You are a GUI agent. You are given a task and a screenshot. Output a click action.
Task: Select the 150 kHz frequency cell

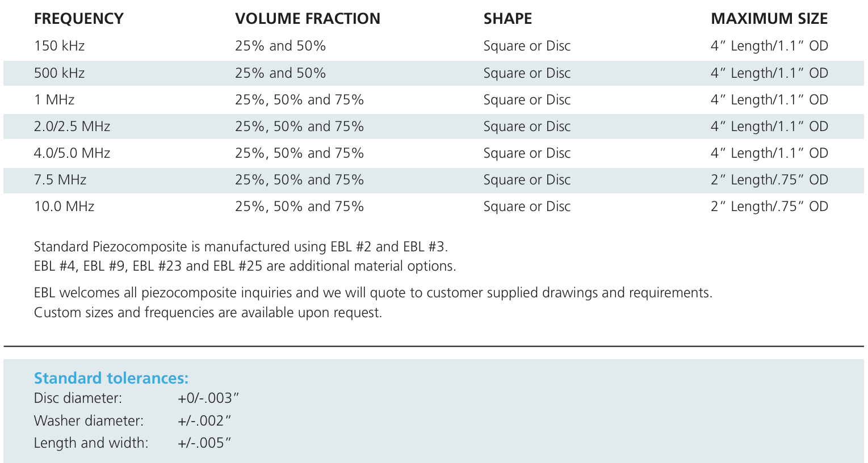click(x=59, y=46)
